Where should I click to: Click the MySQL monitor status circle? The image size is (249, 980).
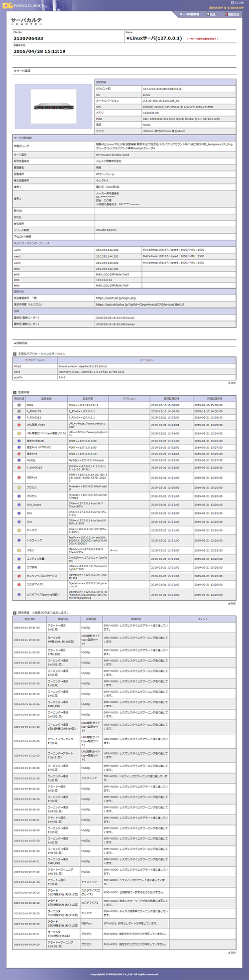18,460
